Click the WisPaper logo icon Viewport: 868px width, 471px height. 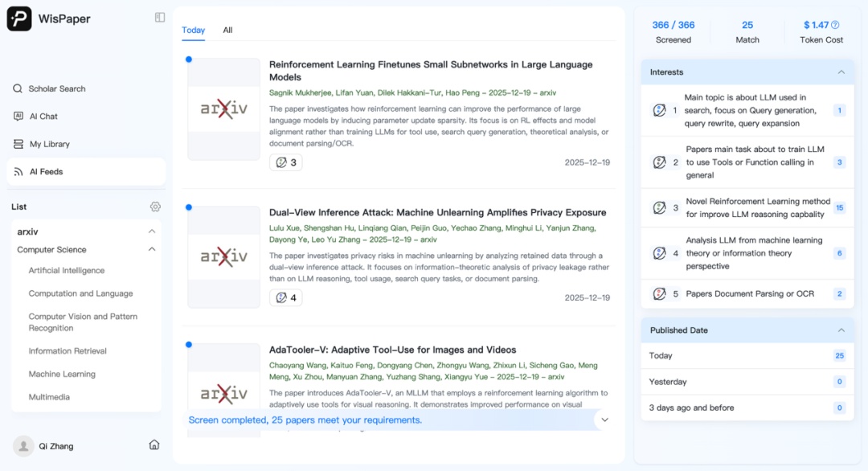coord(18,18)
